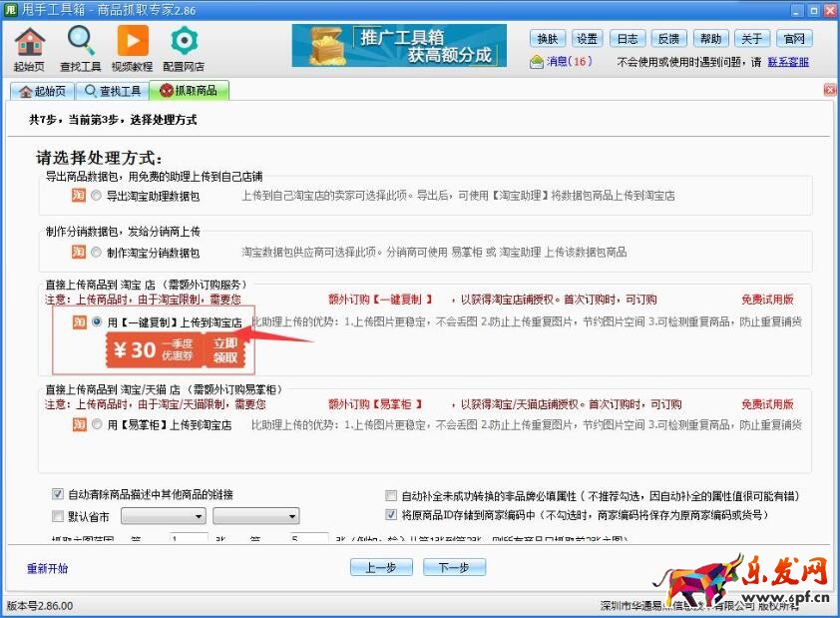Click the 淘 icon beside 导出淘宝助理数据包
Image resolution: width=840 pixels, height=618 pixels.
[x=78, y=196]
